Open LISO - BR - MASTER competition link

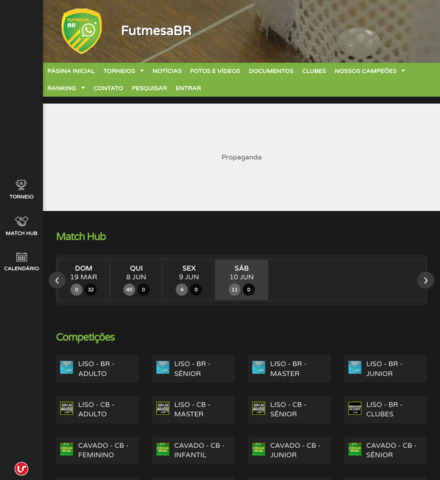[289, 368]
